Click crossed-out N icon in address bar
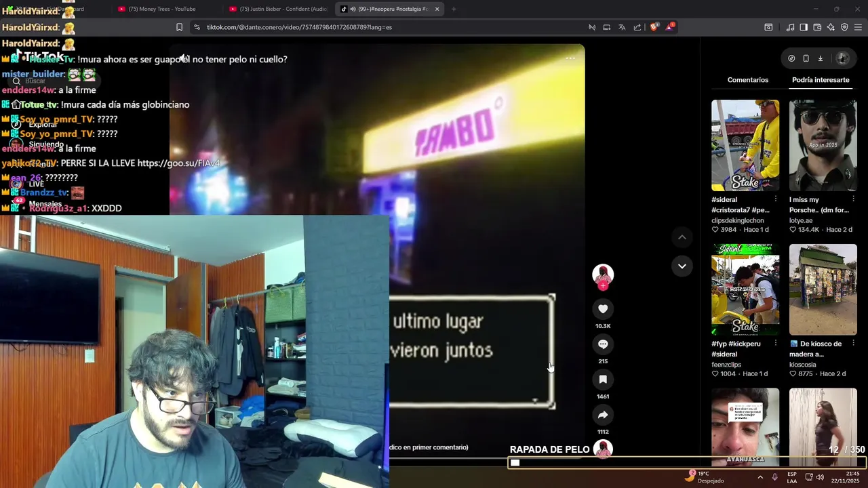This screenshot has width=868, height=488. point(591,27)
